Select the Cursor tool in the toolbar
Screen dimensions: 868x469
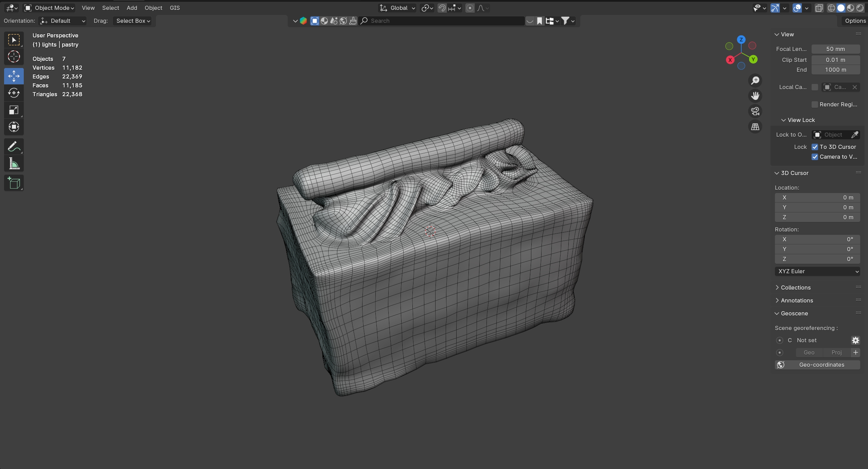[x=14, y=57]
